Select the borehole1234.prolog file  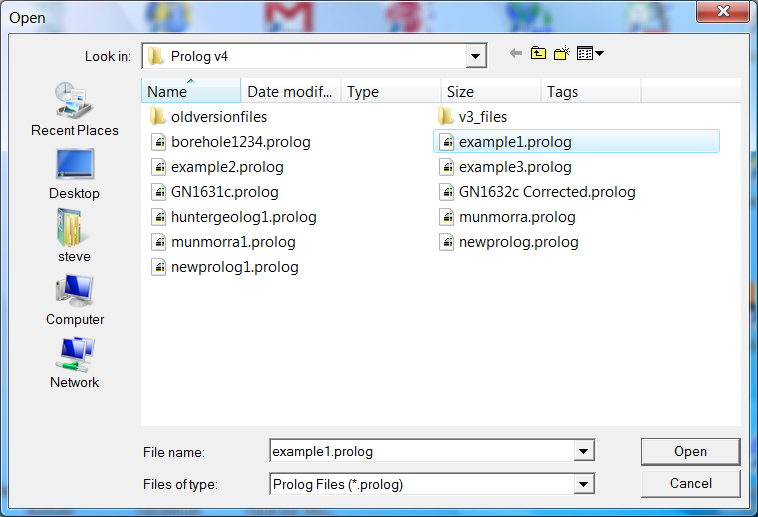(240, 142)
